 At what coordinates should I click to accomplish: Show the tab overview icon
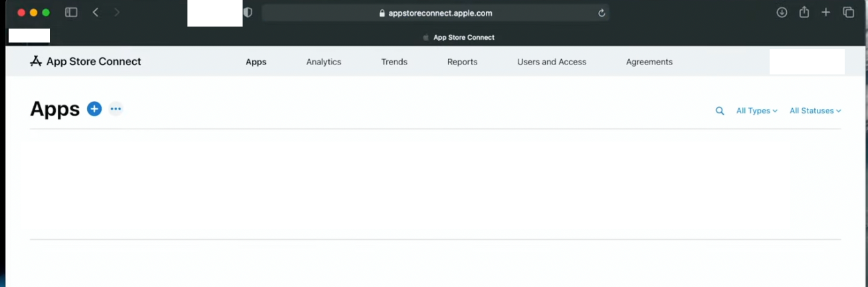848,13
